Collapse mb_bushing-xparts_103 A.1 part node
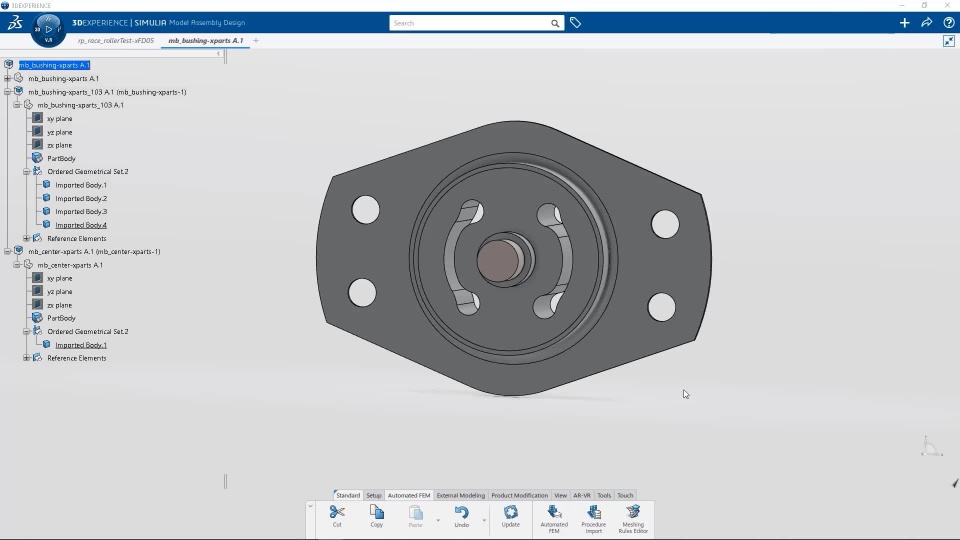Viewport: 960px width, 540px height. 17,105
